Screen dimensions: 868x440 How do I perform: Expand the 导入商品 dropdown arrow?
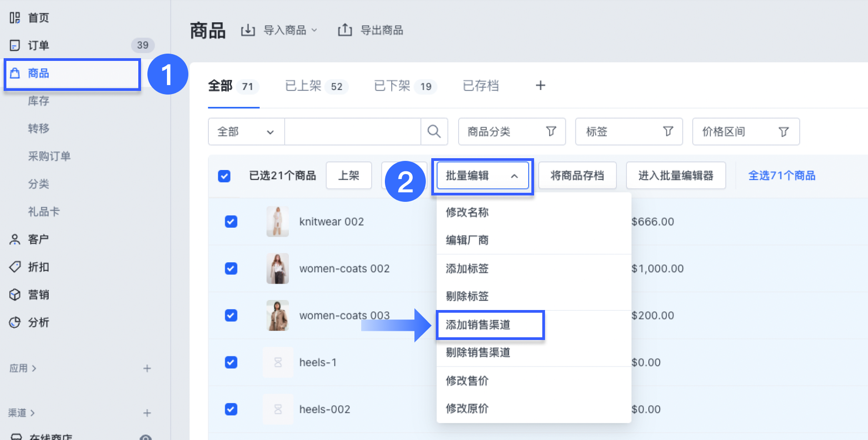[x=314, y=30]
